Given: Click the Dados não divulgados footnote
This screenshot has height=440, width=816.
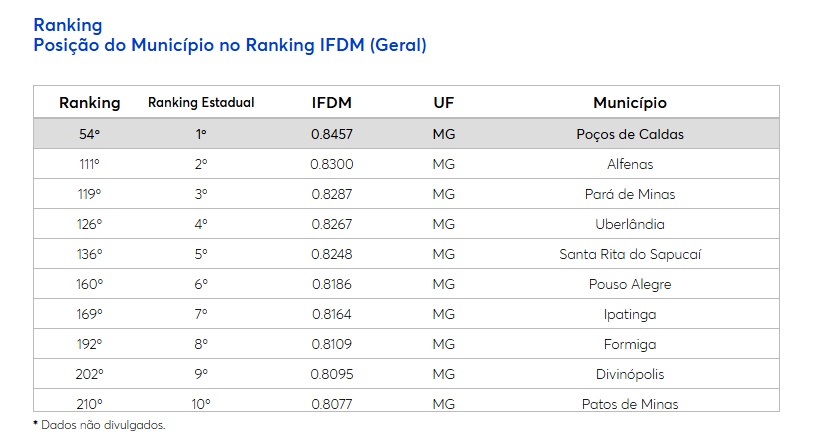Looking at the screenshot, I should point(99,425).
